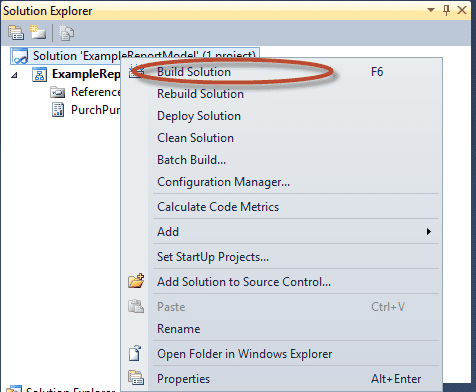Collapse the ExampleRep project tree node
Image resolution: width=476 pixels, height=392 pixels.
[x=14, y=75]
